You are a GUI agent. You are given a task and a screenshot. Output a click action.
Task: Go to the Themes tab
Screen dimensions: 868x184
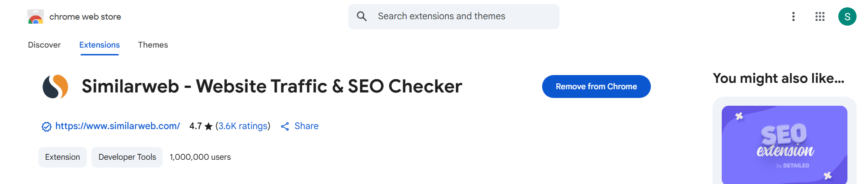[153, 45]
